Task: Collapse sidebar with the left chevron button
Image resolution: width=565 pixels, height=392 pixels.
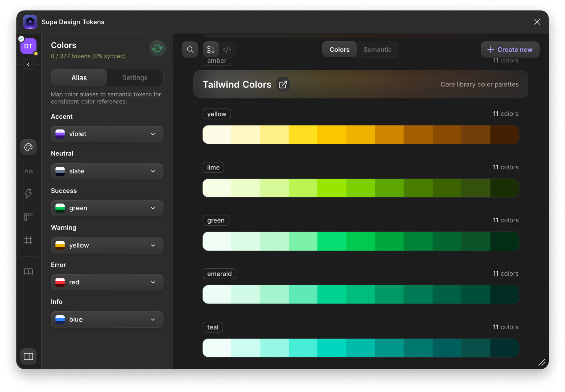Action: click(28, 65)
